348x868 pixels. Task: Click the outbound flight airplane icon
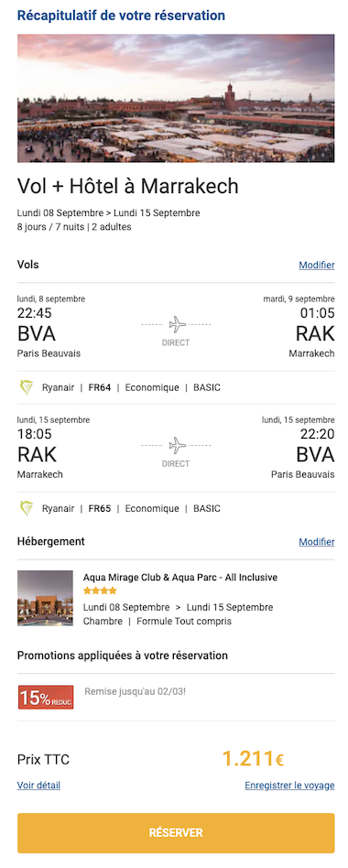point(176,324)
